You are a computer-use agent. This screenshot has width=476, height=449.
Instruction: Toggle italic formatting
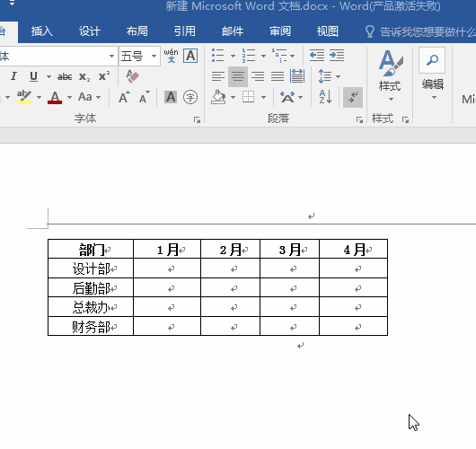coord(13,76)
